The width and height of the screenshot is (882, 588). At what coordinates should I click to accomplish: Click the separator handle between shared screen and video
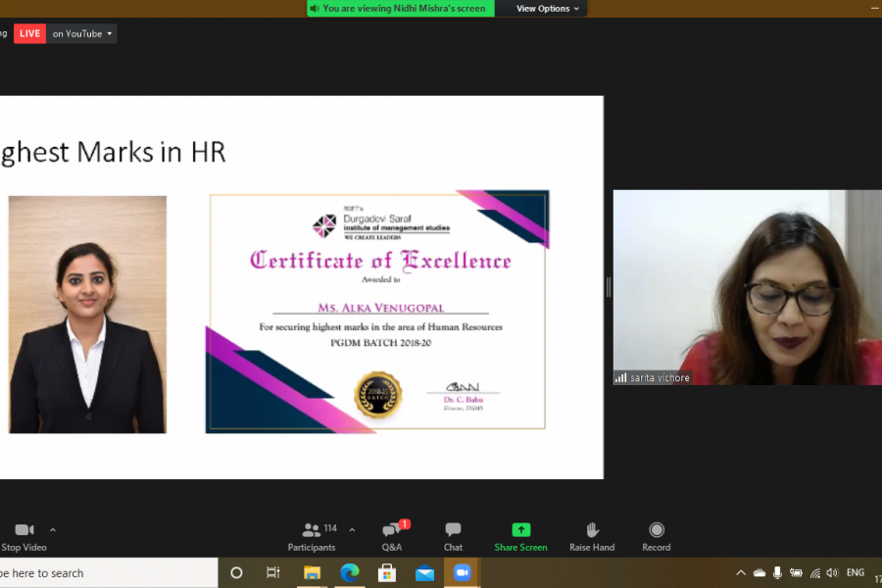[x=608, y=287]
